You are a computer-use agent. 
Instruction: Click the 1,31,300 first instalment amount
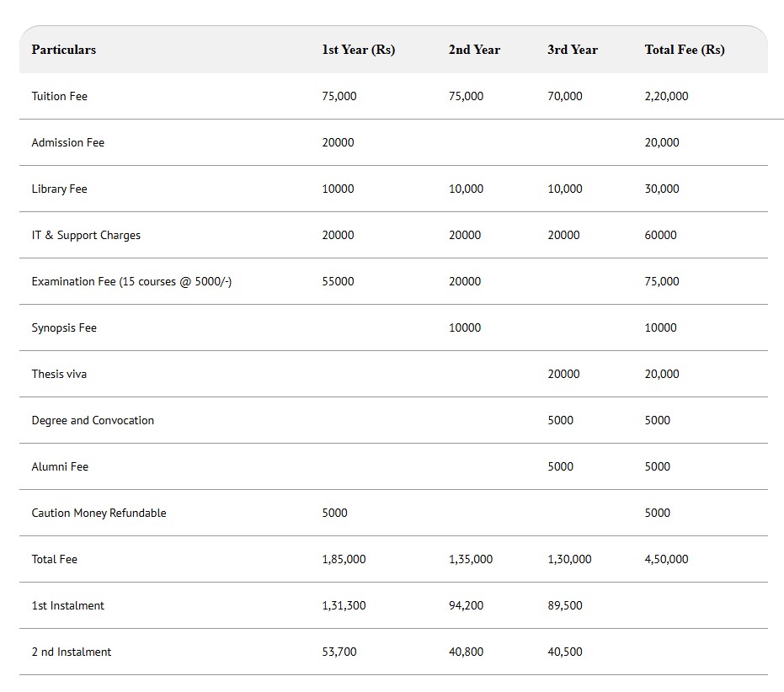coord(344,605)
